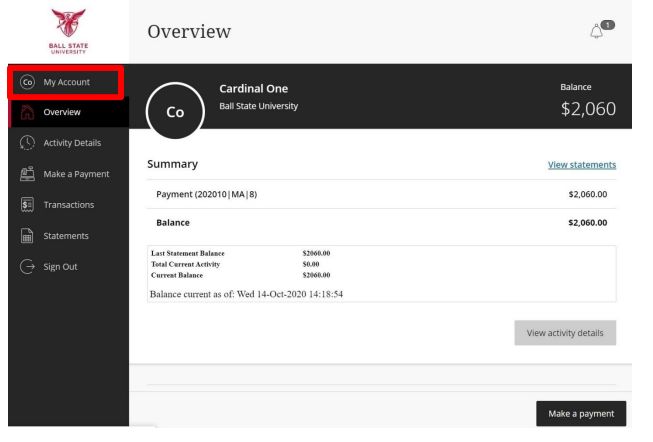This screenshot has width=653, height=442.
Task: Click the Statements document icon
Action: [27, 236]
